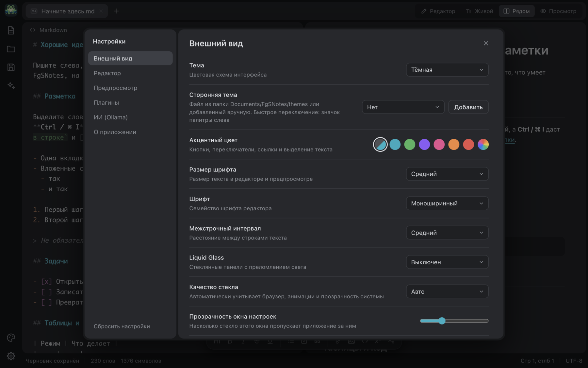Open the new document icon in left sidebar

click(11, 30)
